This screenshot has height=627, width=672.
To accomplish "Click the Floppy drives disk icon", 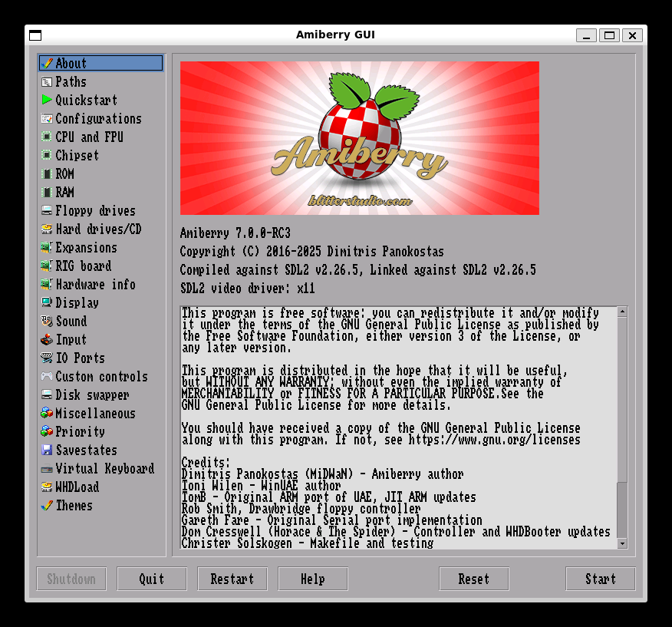I will click(47, 210).
